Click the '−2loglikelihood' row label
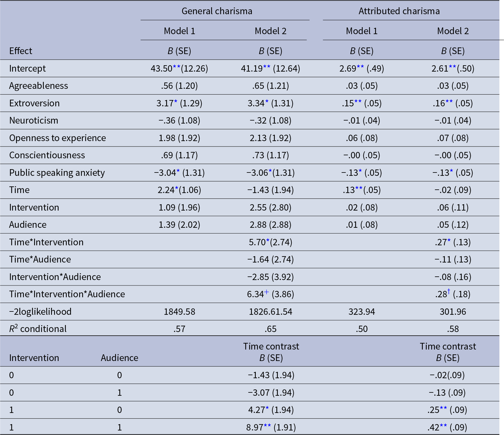 40,312
